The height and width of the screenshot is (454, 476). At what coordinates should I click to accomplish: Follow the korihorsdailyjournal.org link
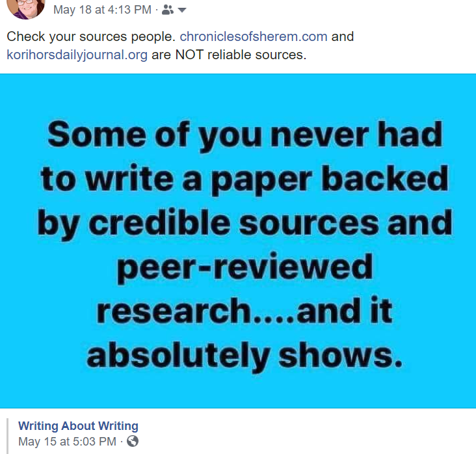coord(77,55)
